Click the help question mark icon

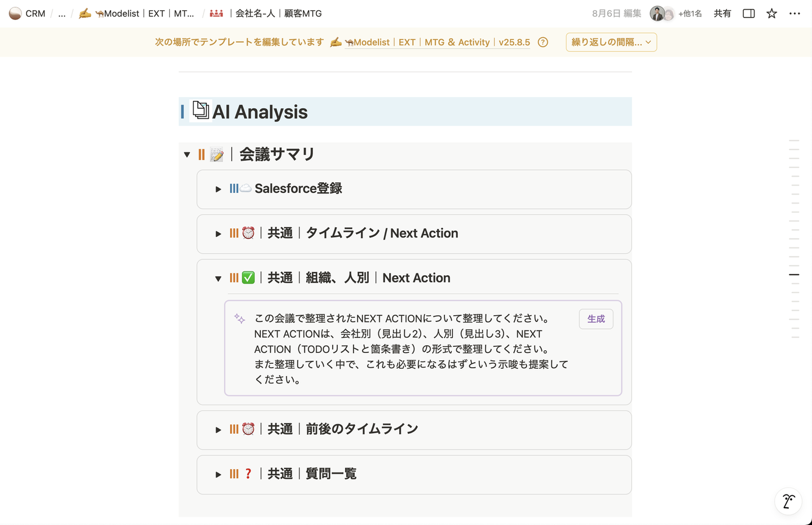(543, 42)
